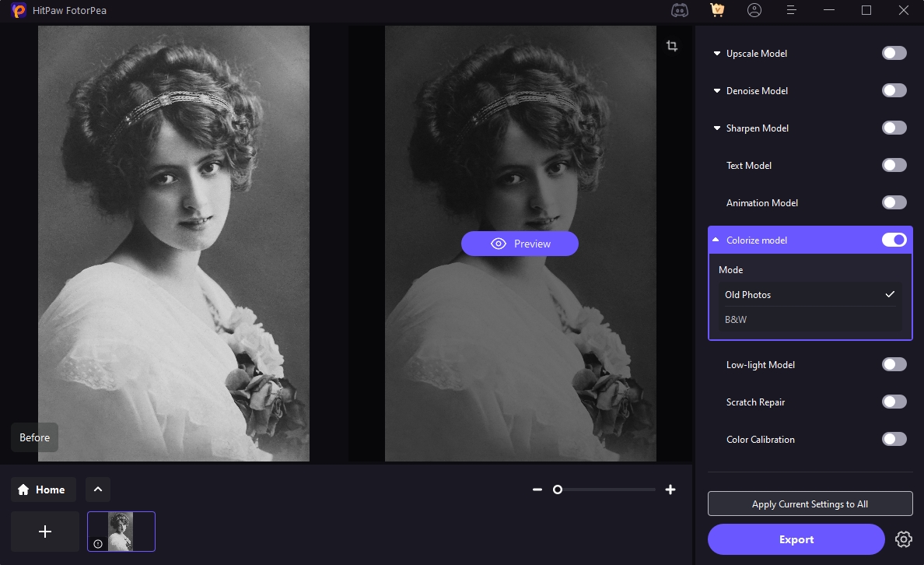Click the Colorize model label
The height and width of the screenshot is (565, 924).
[x=757, y=240]
